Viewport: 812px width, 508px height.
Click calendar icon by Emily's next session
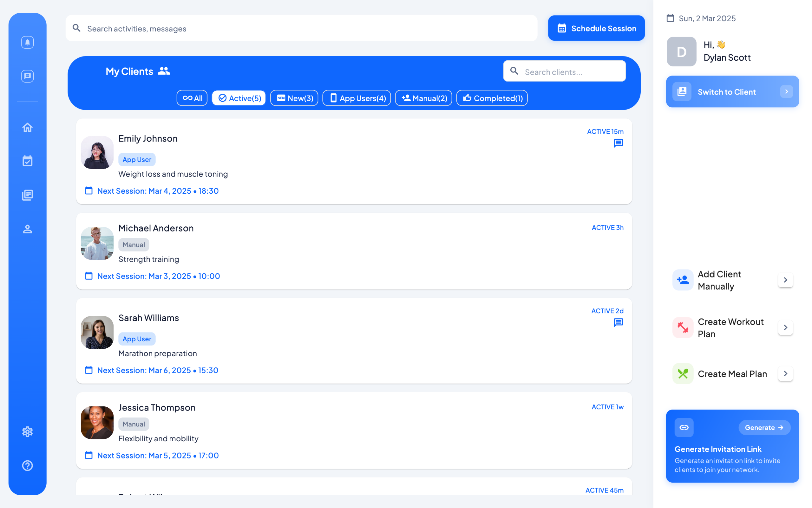(88, 191)
